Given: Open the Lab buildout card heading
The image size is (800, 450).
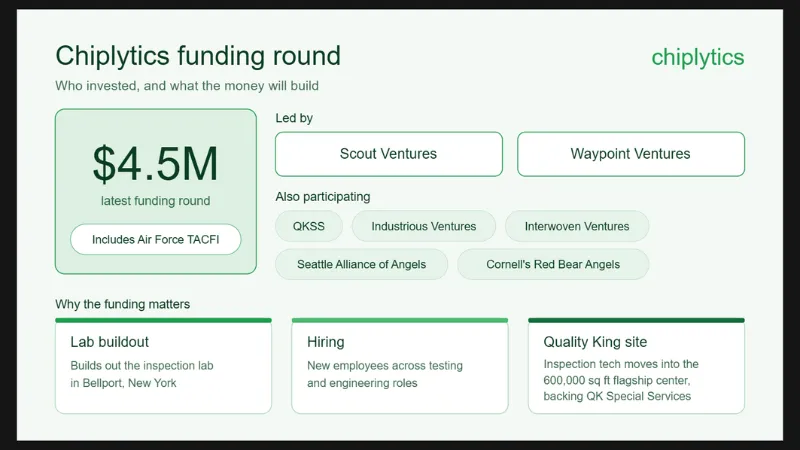Looking at the screenshot, I should [x=110, y=342].
